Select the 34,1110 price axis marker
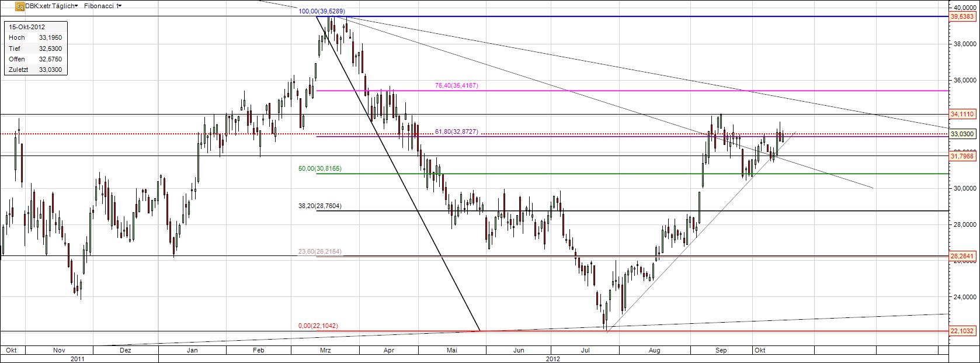The image size is (980, 363). (962, 115)
